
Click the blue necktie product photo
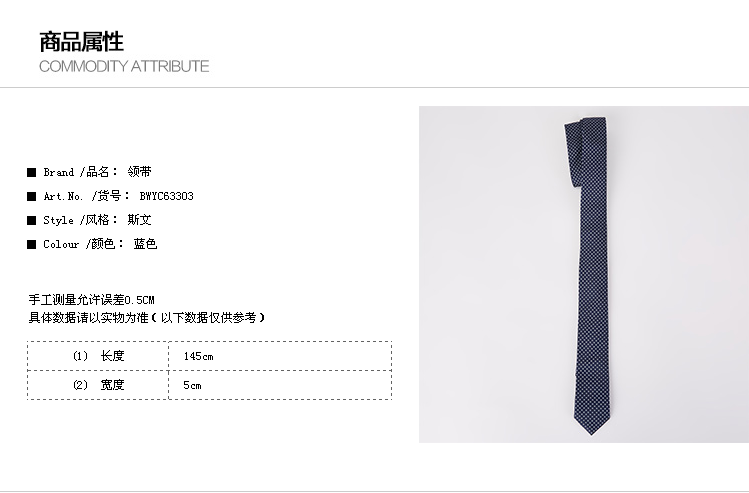584,274
